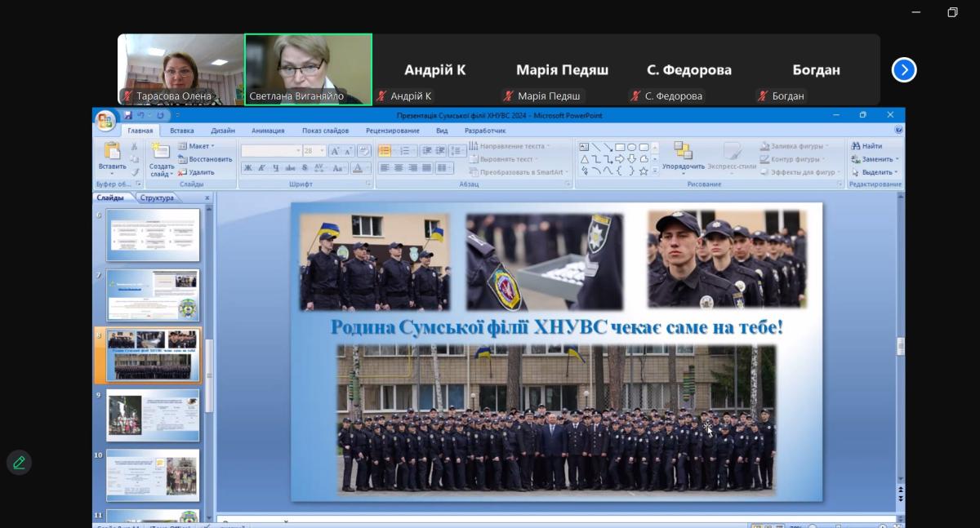Click the PowerPoint help question mark icon
The height and width of the screenshot is (528, 980).
pyautogui.click(x=898, y=130)
